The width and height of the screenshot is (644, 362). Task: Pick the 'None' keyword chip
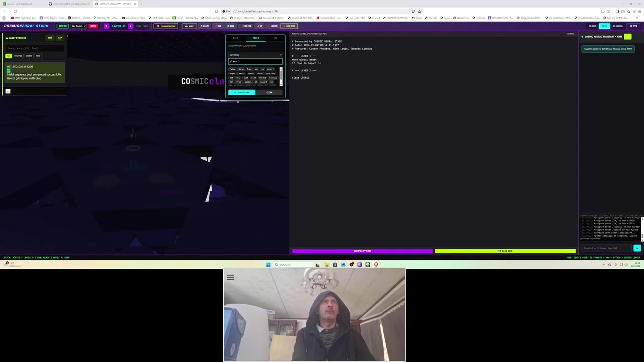click(241, 69)
